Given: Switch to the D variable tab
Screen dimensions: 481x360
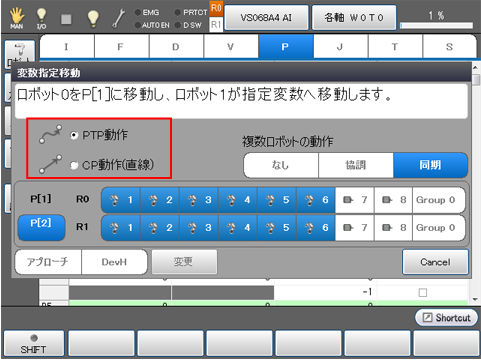Looking at the screenshot, I should pyautogui.click(x=176, y=47).
